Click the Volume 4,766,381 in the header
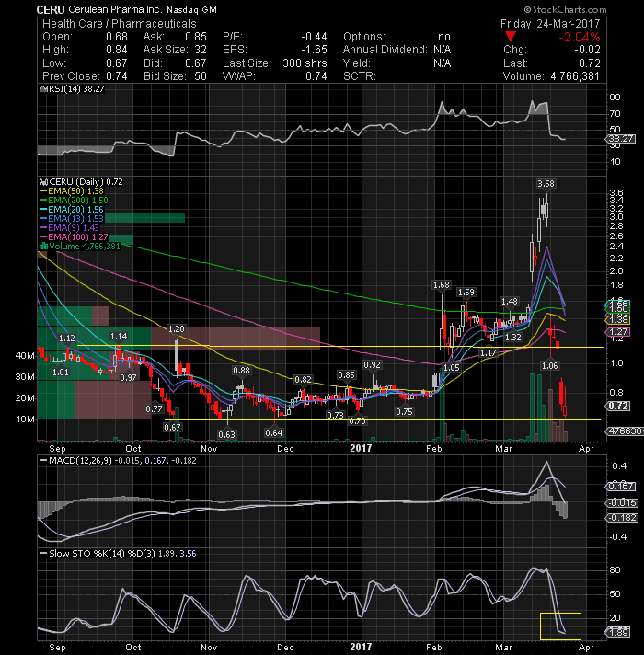This screenshot has width=644, height=655. tap(551, 76)
